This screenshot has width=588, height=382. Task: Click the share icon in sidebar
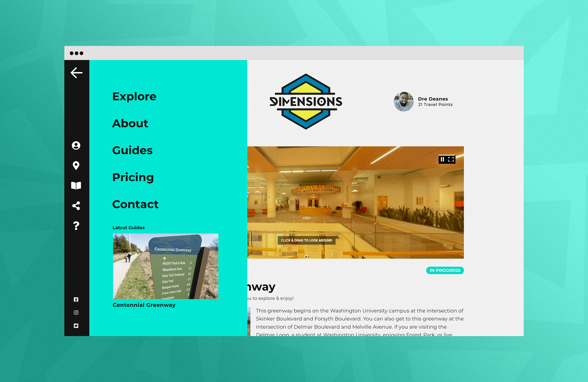(76, 206)
